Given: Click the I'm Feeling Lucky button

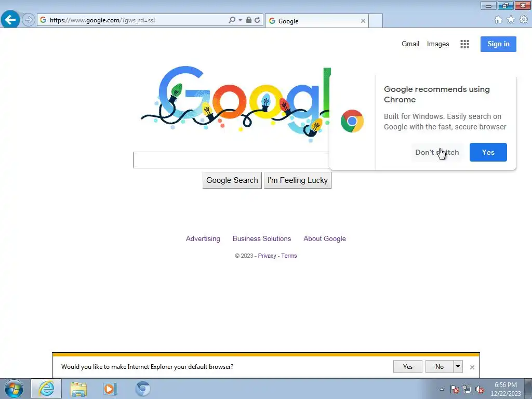Looking at the screenshot, I should (297, 180).
